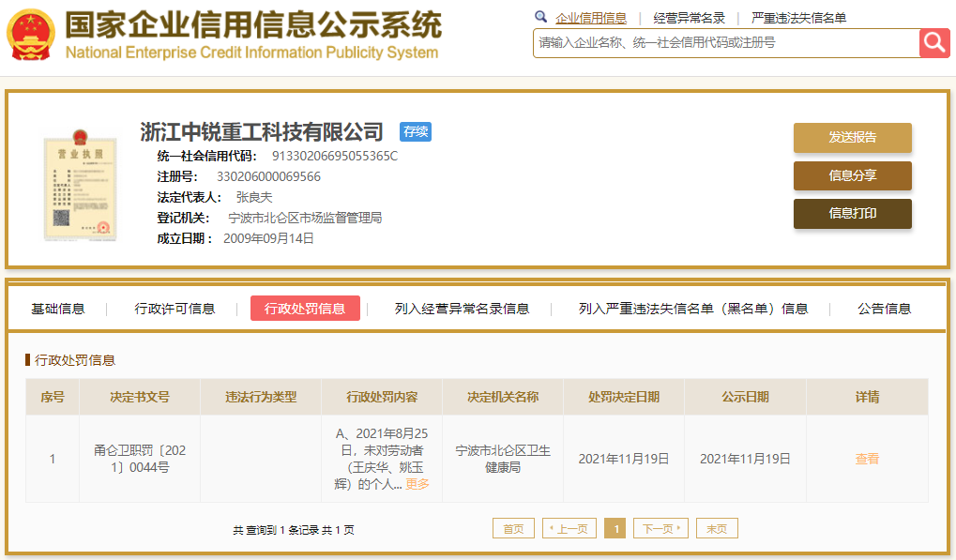
Task: Click legal representative name 张良夫
Action: click(254, 197)
